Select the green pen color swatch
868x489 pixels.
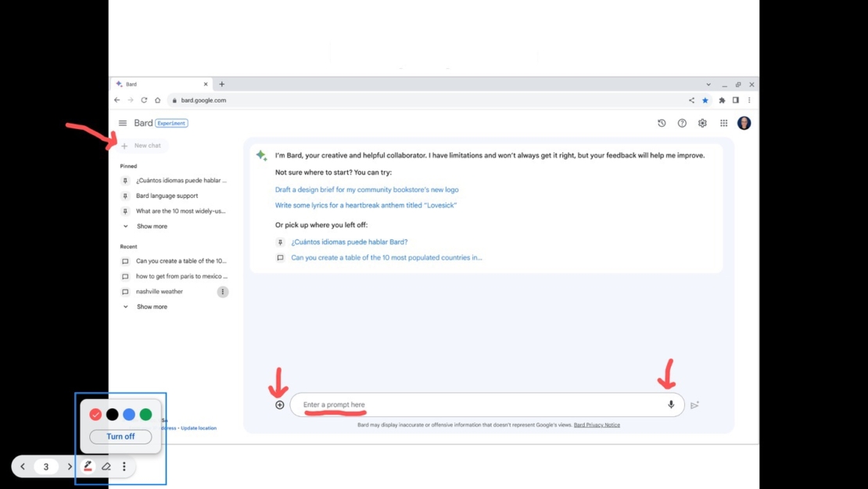(x=145, y=414)
